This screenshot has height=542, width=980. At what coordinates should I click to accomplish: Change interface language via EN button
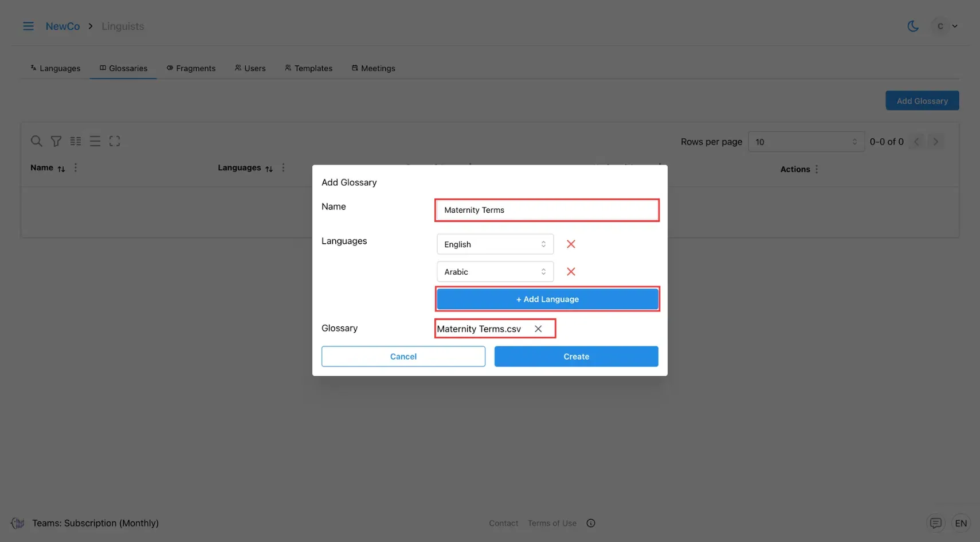961,523
